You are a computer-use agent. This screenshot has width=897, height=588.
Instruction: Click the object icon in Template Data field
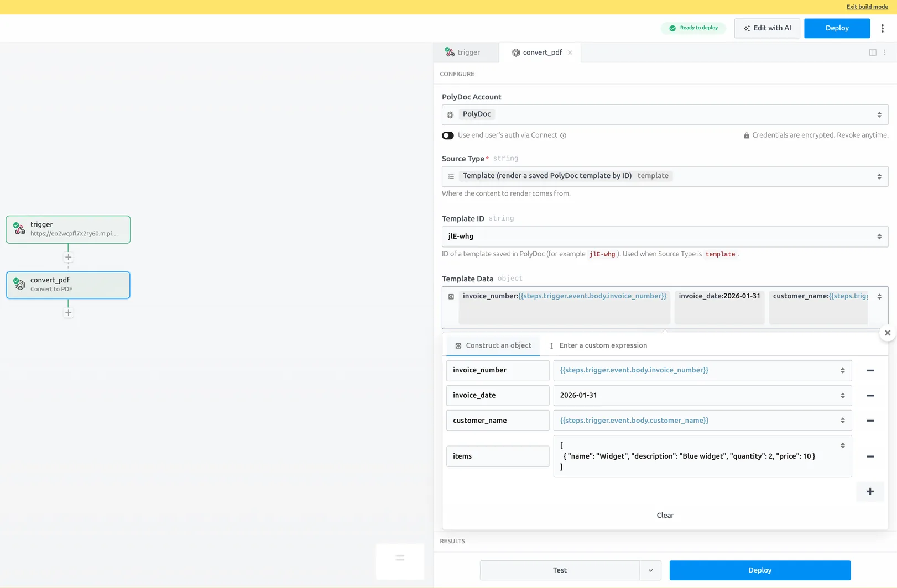pos(451,297)
